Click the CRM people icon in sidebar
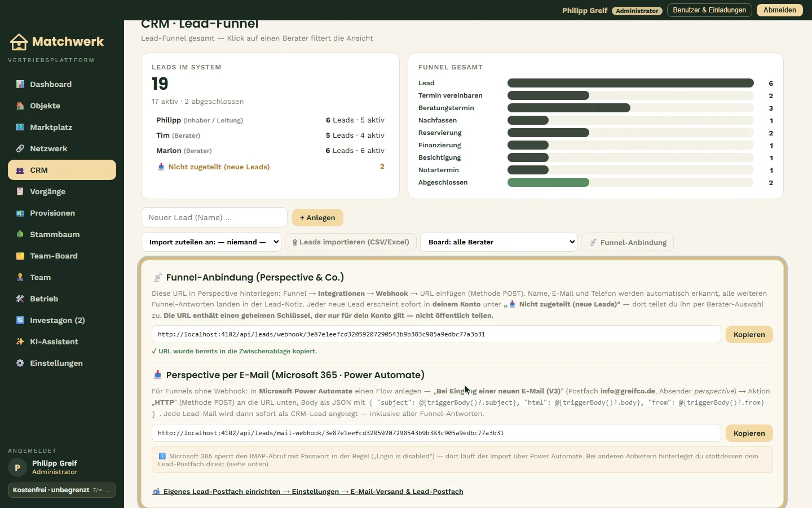This screenshot has height=508, width=812. (x=20, y=170)
